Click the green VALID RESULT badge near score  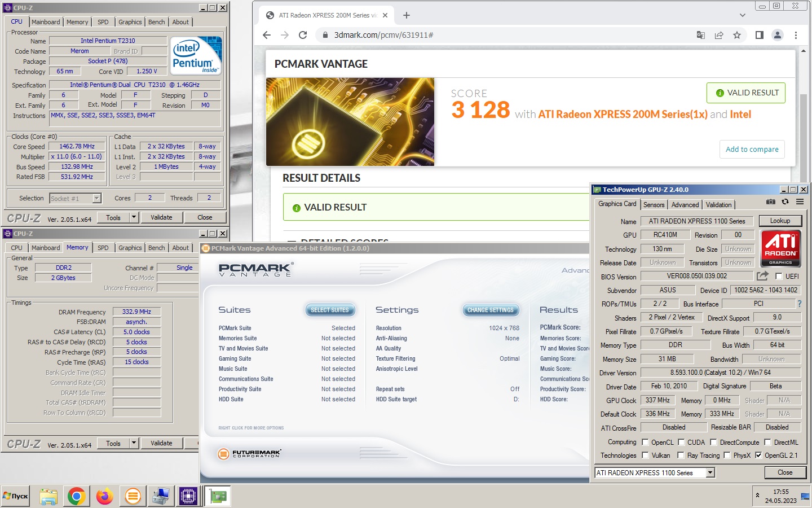746,93
